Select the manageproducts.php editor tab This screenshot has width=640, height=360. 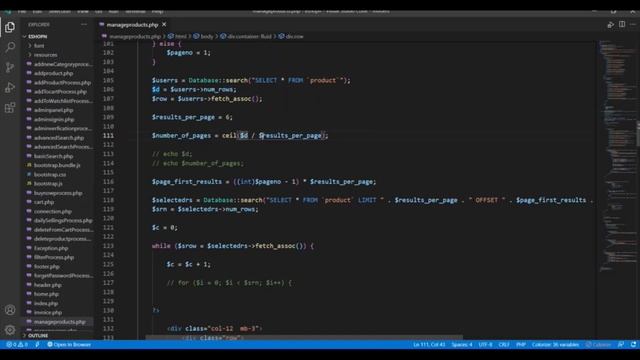132,24
